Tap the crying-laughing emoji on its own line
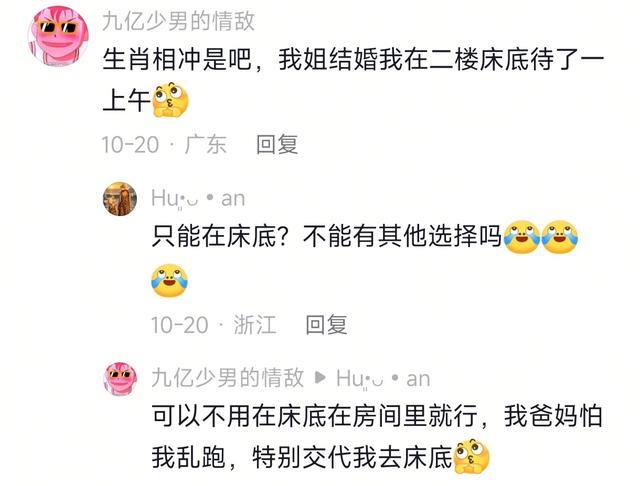 [169, 280]
